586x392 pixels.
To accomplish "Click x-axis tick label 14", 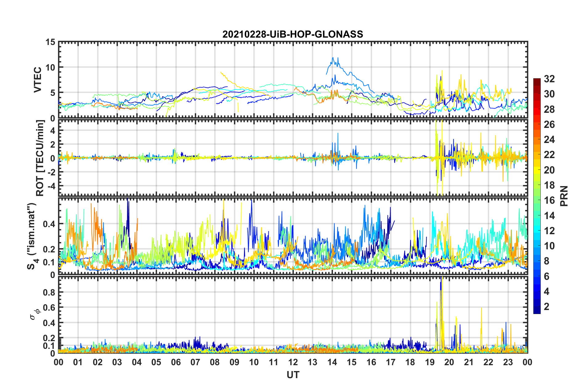I will tap(332, 362).
